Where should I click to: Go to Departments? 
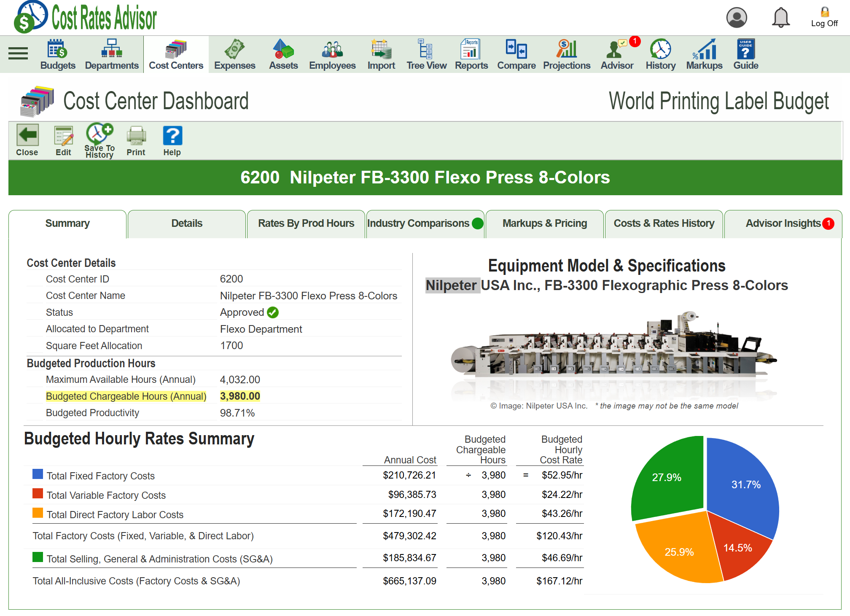[x=112, y=55]
